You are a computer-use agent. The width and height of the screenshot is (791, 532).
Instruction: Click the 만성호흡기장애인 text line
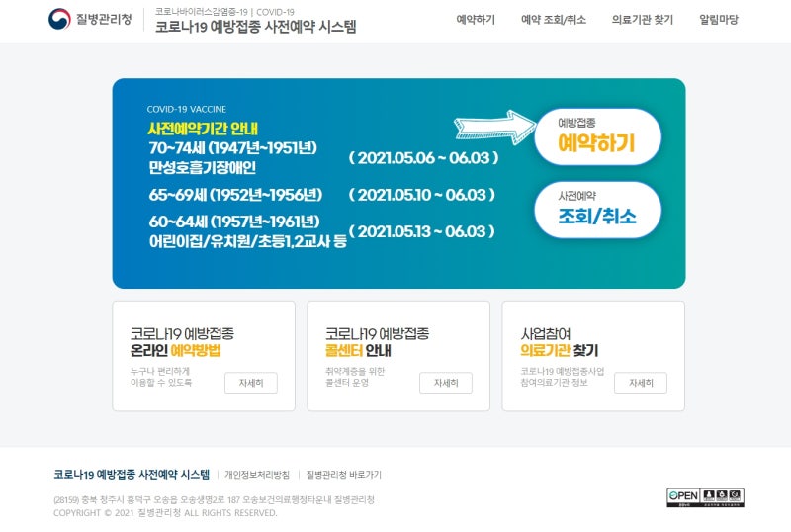pos(203,167)
